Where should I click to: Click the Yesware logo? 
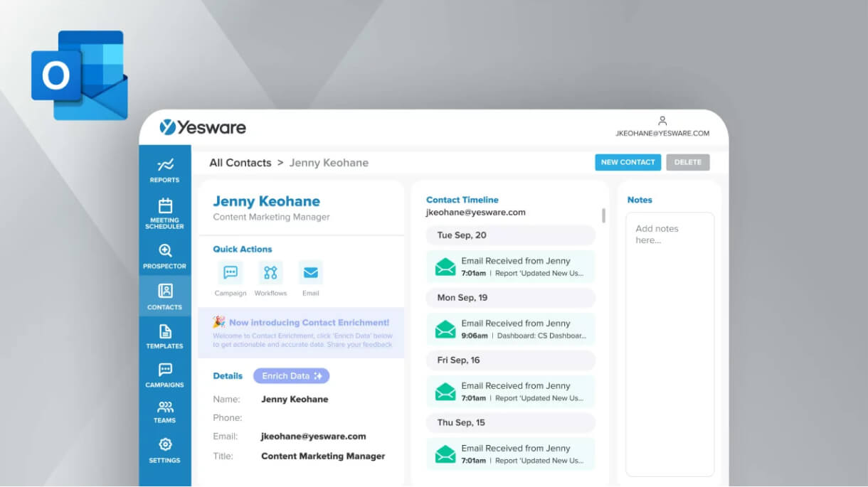[204, 127]
